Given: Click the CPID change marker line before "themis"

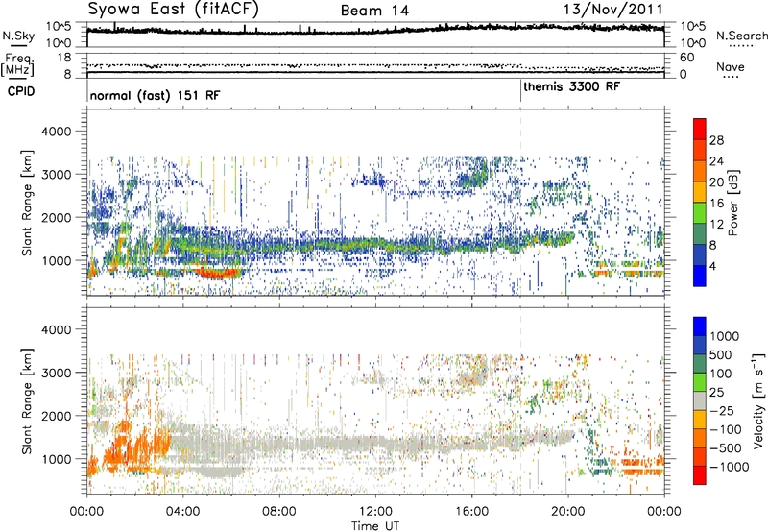Looking at the screenshot, I should (520, 90).
